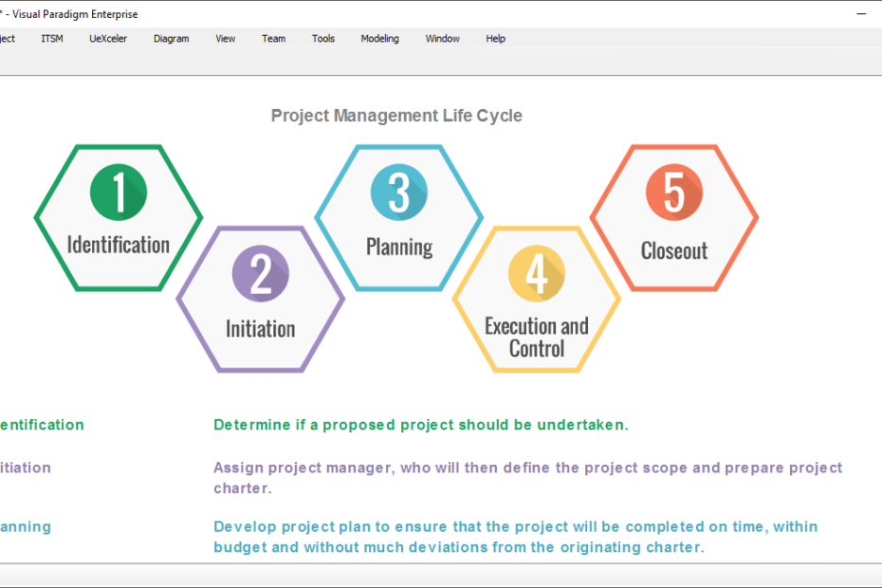Open the Tools menu
This screenshot has width=882, height=588.
pos(323,38)
